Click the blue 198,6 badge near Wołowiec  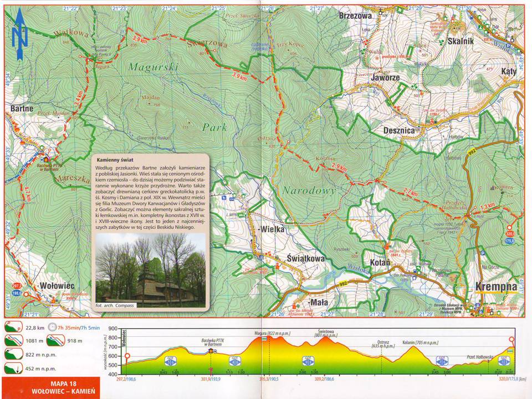[x=16, y=292]
